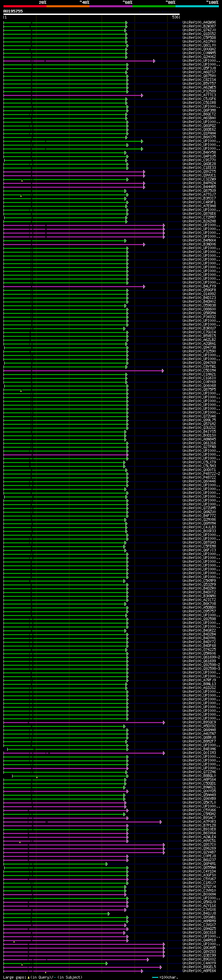
Task: Click the white query sequence bar
Action: click(x=92, y=15)
